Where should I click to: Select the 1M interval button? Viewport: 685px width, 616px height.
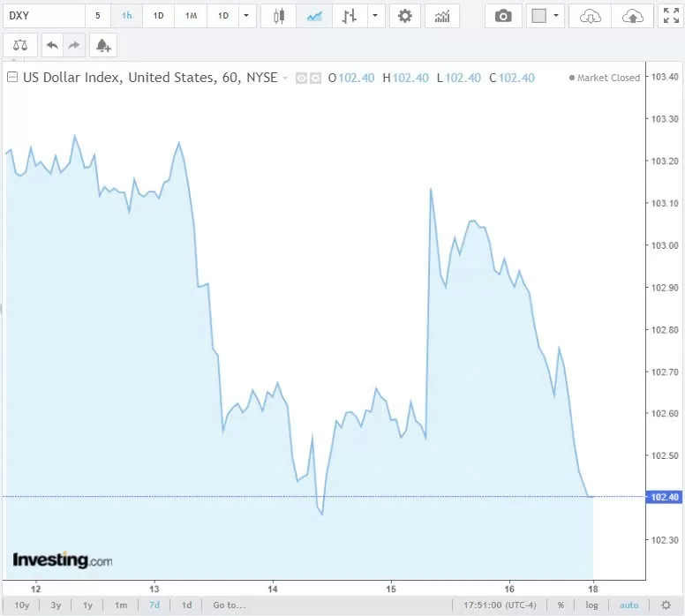tap(191, 16)
